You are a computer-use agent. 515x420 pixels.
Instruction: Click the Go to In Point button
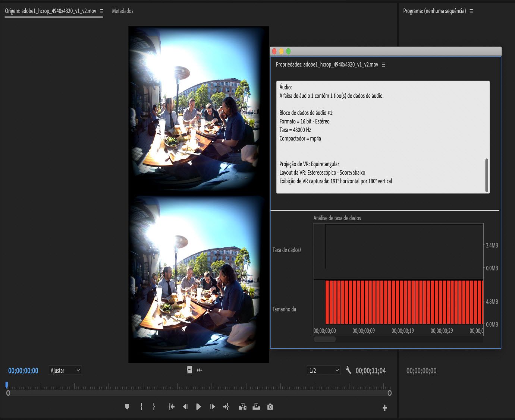coord(171,407)
